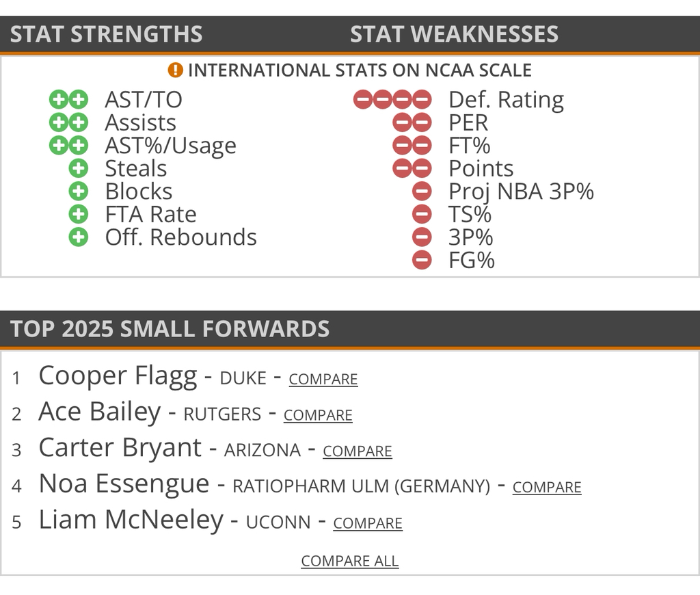Click the red minus icons beside PER

pyautogui.click(x=412, y=123)
